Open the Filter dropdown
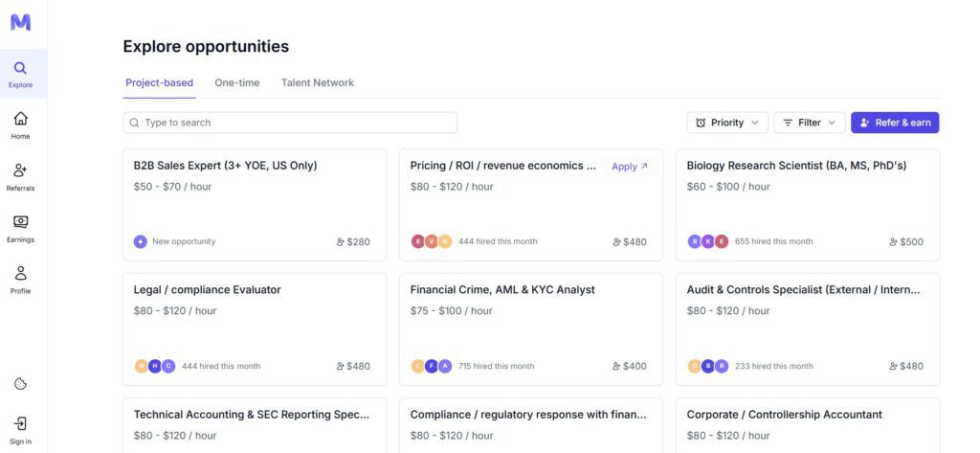Image resolution: width=980 pixels, height=453 pixels. tap(810, 123)
